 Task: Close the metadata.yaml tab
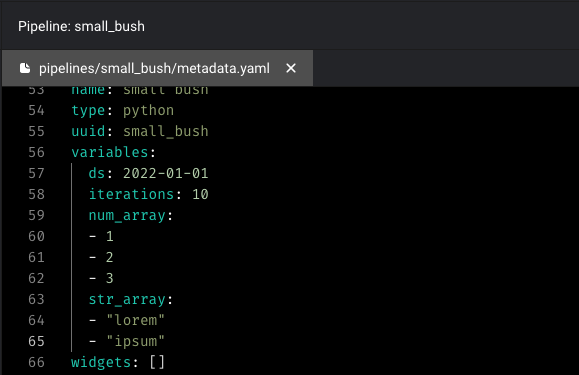pyautogui.click(x=291, y=68)
